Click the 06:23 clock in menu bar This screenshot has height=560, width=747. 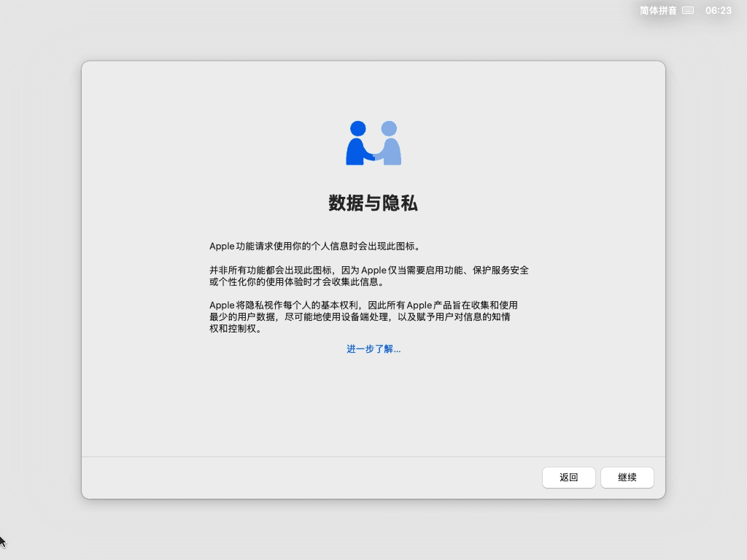pyautogui.click(x=719, y=10)
